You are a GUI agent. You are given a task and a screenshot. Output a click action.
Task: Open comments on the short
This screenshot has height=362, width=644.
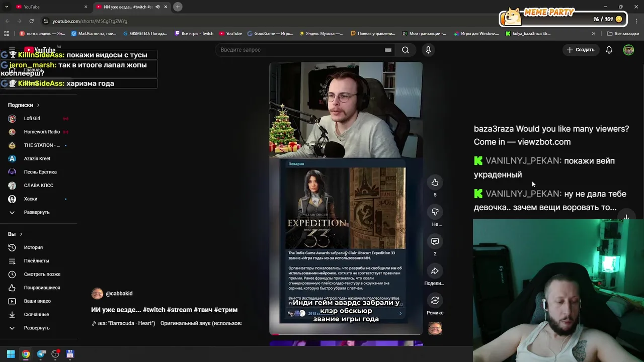[435, 241]
